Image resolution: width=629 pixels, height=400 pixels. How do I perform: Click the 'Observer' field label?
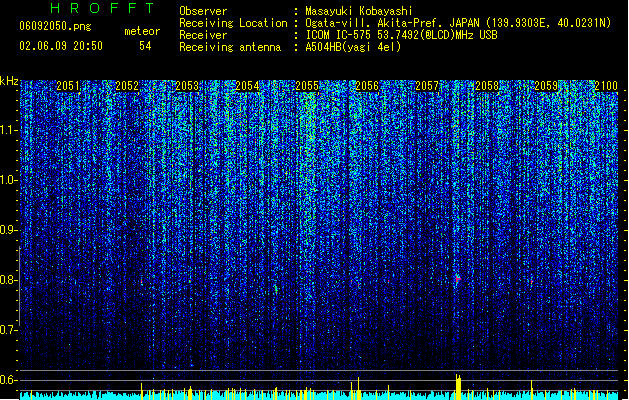click(203, 11)
